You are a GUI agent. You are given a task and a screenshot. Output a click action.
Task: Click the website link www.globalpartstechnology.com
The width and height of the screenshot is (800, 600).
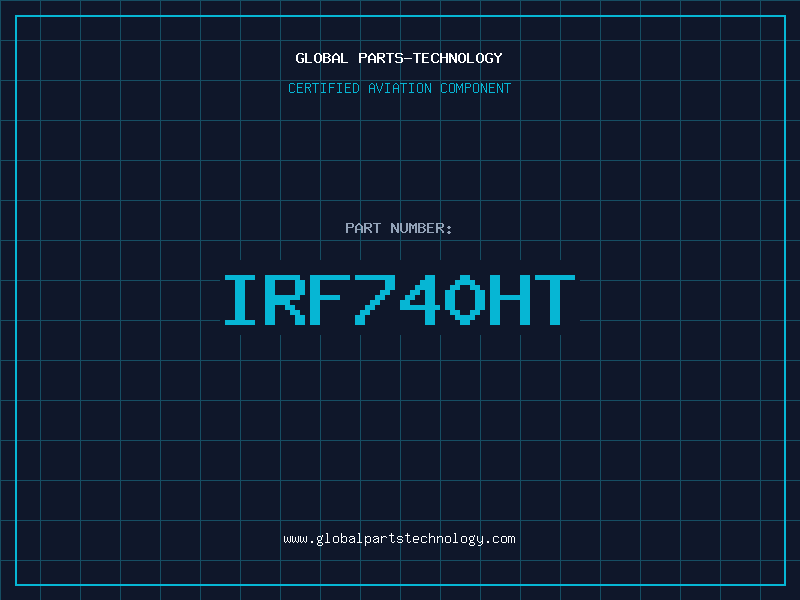pyautogui.click(x=399, y=539)
